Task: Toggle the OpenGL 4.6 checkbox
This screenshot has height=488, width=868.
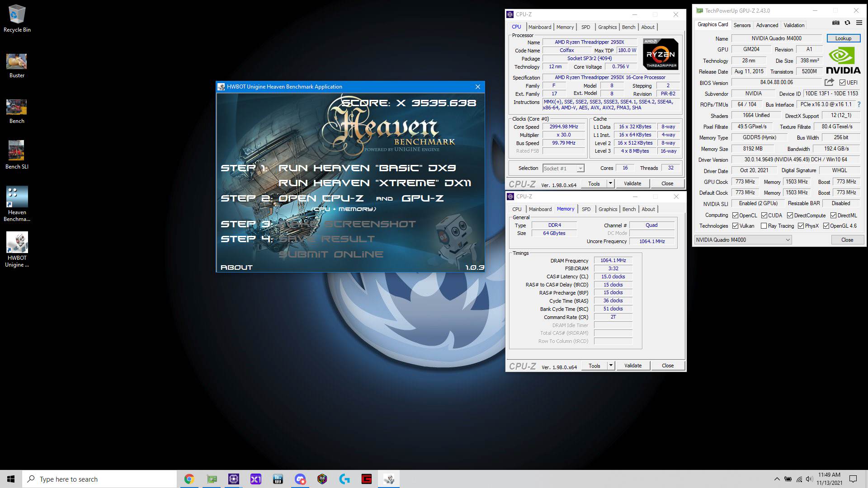Action: [826, 226]
